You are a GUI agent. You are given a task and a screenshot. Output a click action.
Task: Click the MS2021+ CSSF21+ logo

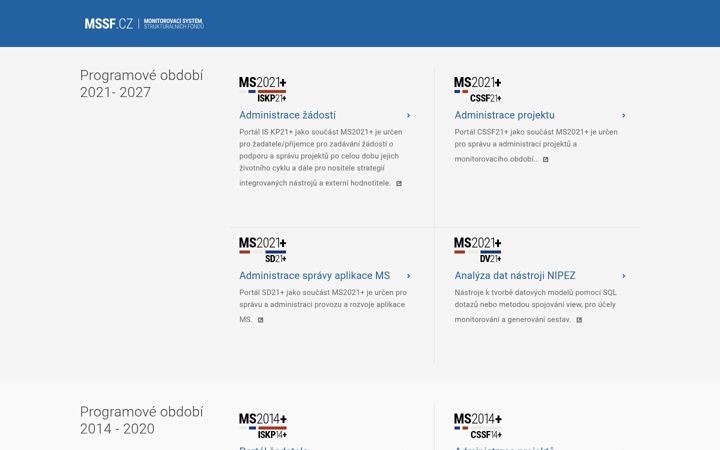point(478,90)
